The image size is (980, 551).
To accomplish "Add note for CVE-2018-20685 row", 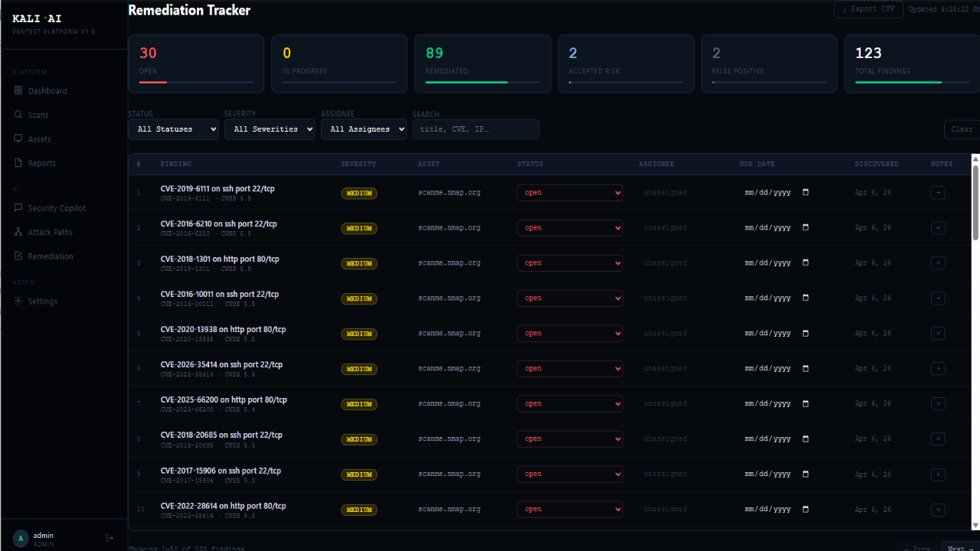I will coord(938,439).
